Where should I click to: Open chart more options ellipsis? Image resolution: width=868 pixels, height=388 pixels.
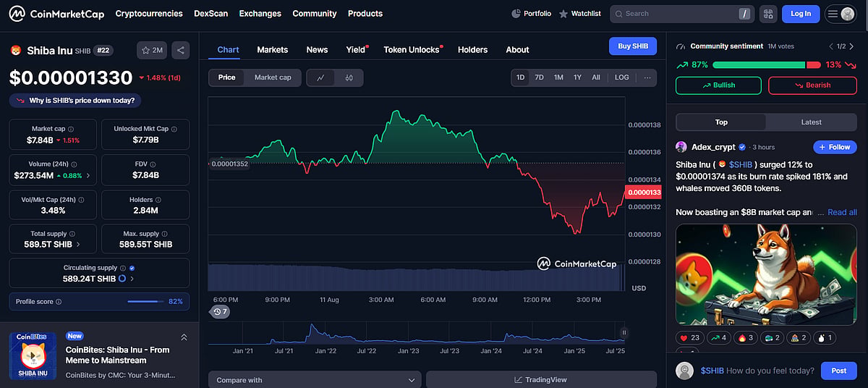[x=647, y=77]
